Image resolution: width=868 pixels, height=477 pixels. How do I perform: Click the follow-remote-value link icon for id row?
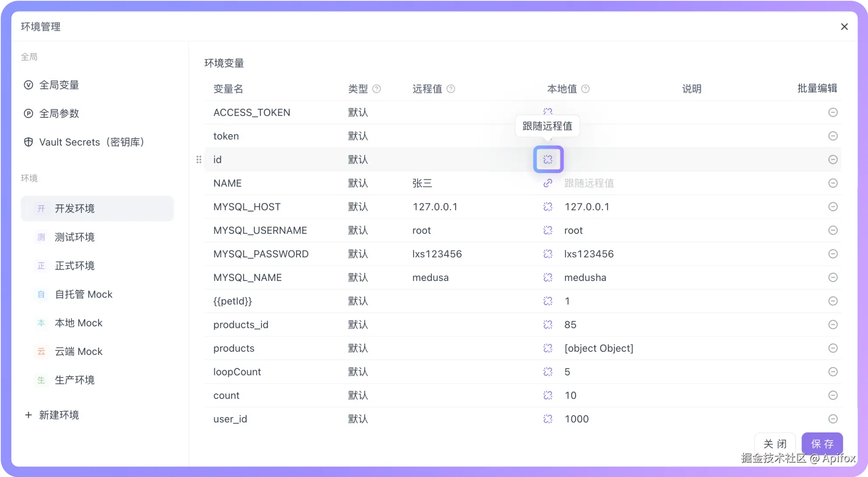[548, 160]
